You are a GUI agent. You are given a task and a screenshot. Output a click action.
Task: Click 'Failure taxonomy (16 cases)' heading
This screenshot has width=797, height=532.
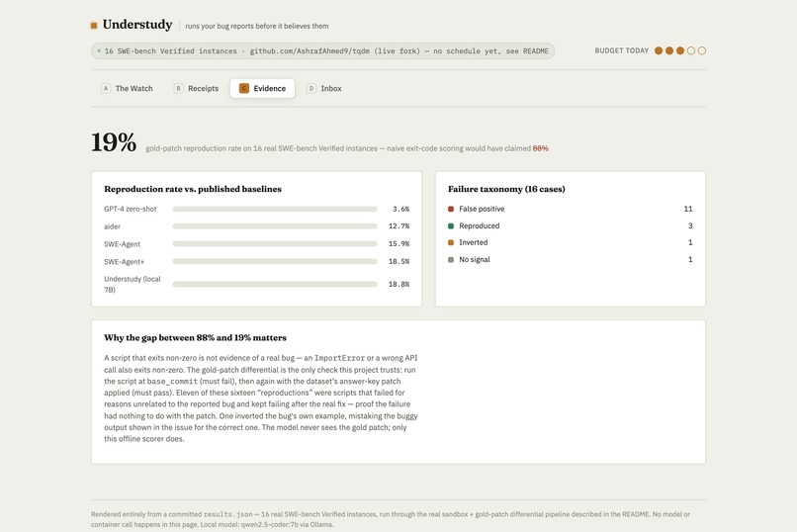tap(506, 189)
